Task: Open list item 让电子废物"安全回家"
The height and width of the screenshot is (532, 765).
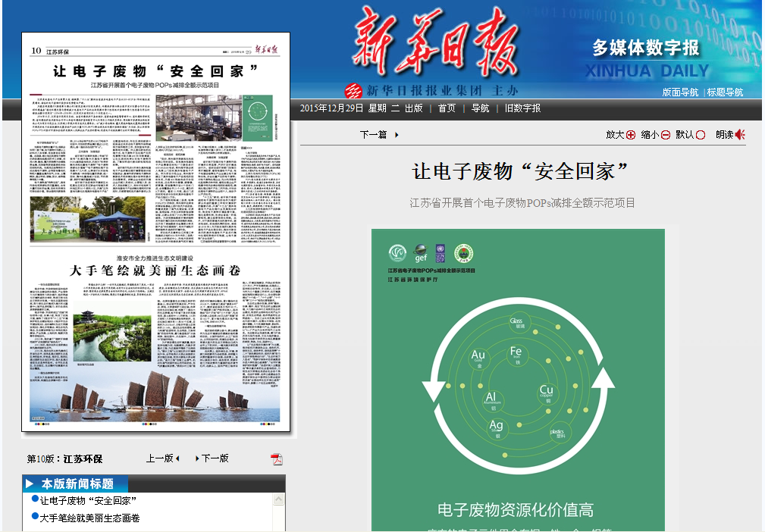Action: pos(88,501)
